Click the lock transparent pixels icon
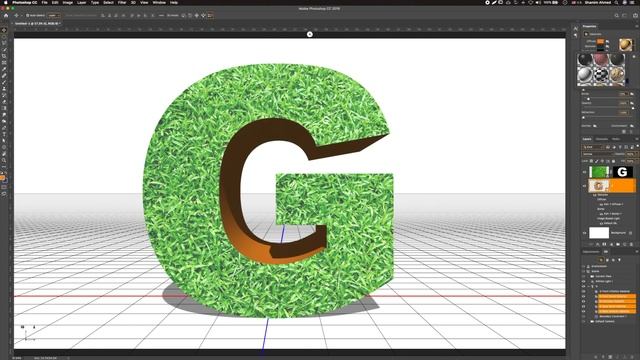Screen dimensions: 640x360 591,161
